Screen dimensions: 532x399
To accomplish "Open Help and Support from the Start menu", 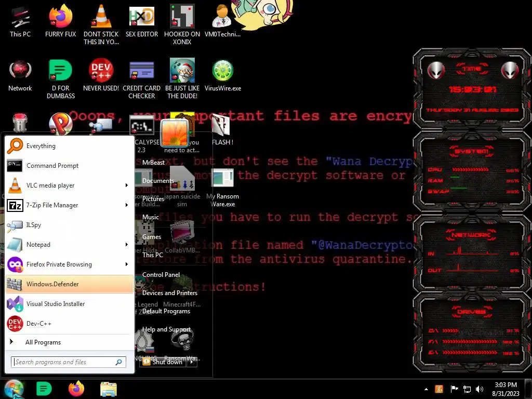I will [x=166, y=329].
